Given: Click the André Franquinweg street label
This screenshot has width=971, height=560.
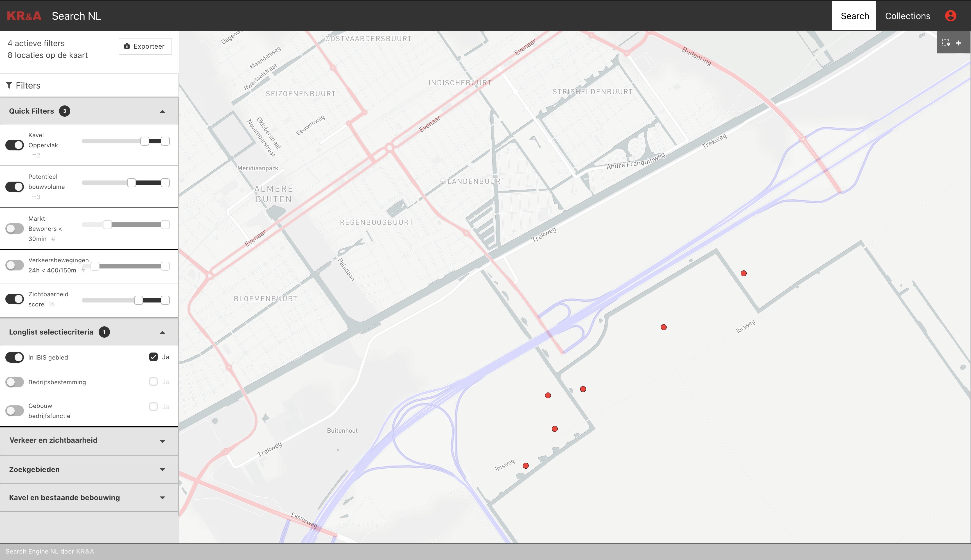Looking at the screenshot, I should coord(636,161).
